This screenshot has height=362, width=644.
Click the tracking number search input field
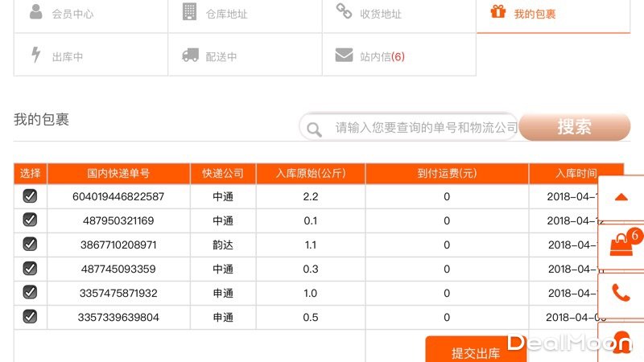pyautogui.click(x=423, y=128)
